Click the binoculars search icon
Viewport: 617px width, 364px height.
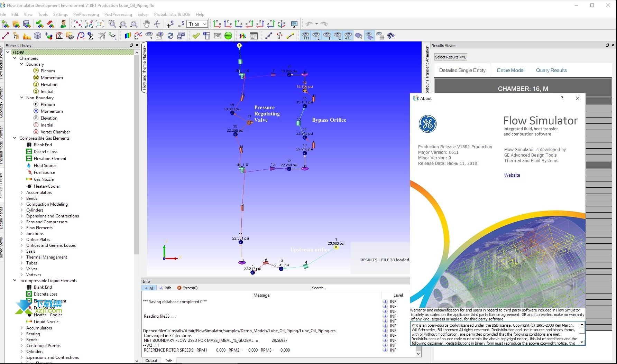point(391,36)
